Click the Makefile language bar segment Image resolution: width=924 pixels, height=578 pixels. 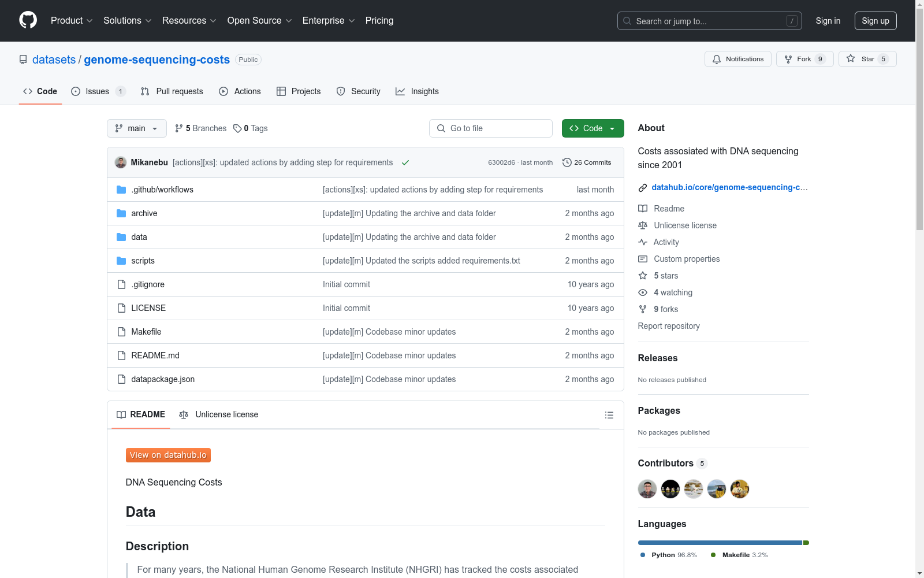tap(806, 543)
